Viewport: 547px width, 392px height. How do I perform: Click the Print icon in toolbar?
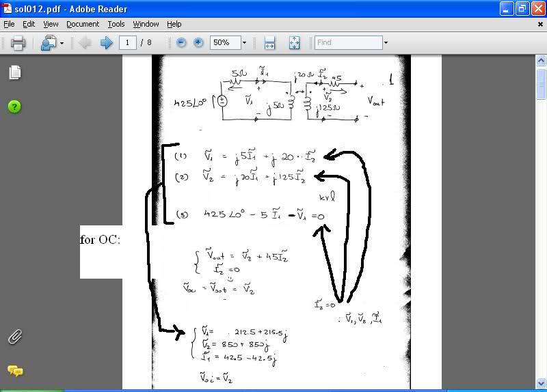tap(18, 43)
